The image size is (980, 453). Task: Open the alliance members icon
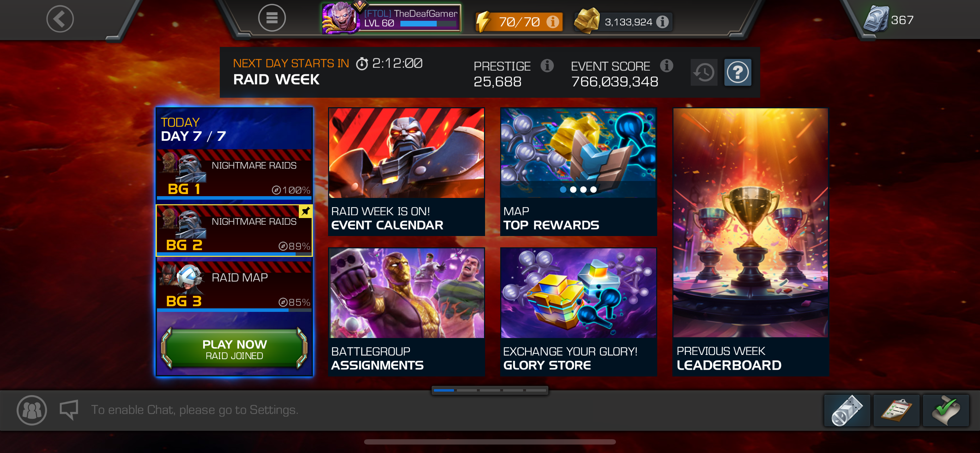coord(32,410)
